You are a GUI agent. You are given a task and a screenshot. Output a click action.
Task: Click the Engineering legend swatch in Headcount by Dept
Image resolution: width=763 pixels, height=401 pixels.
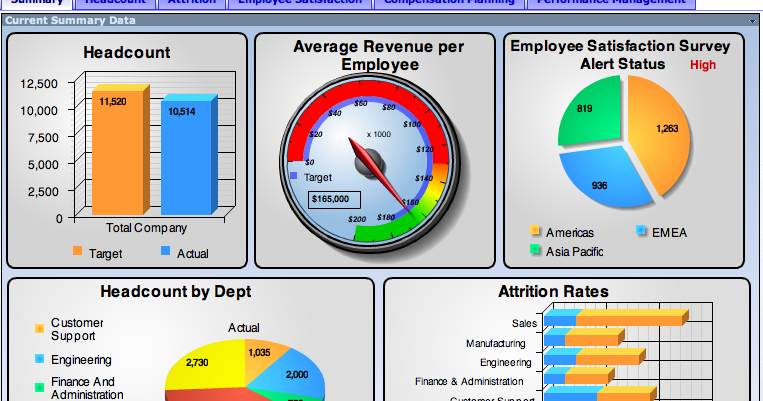pyautogui.click(x=40, y=359)
